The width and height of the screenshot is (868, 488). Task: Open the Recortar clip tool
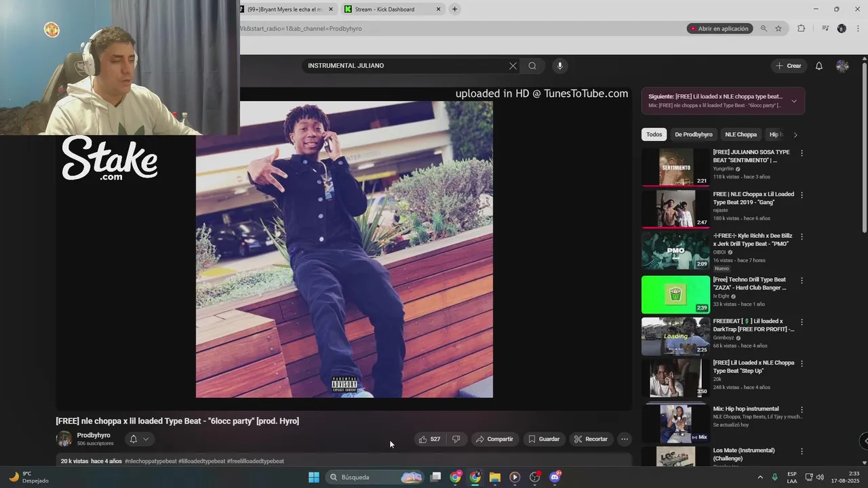591,439
